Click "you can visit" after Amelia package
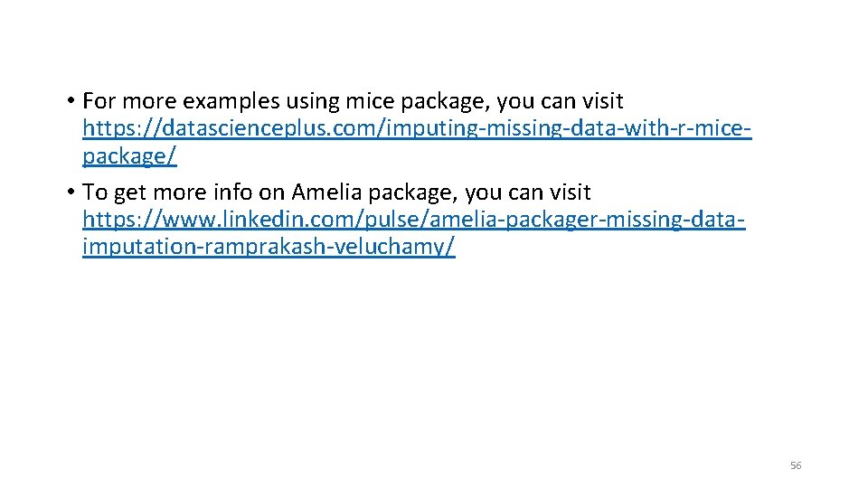The width and height of the screenshot is (868, 488). pyautogui.click(x=527, y=193)
